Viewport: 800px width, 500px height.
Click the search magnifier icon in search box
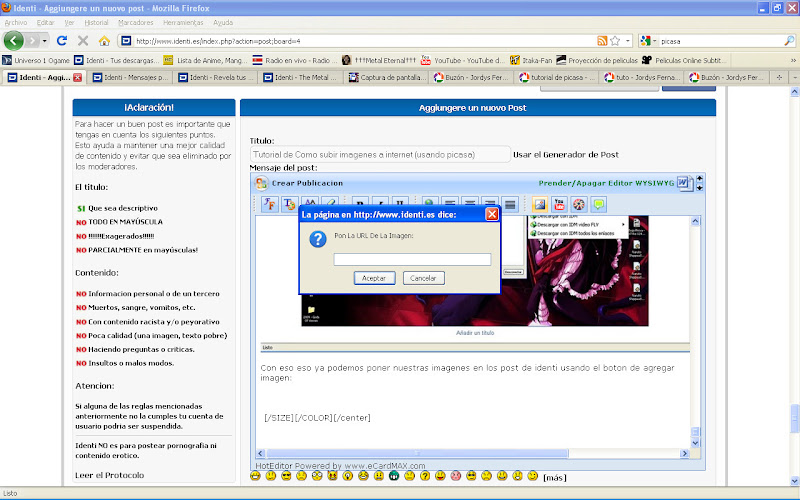point(789,41)
